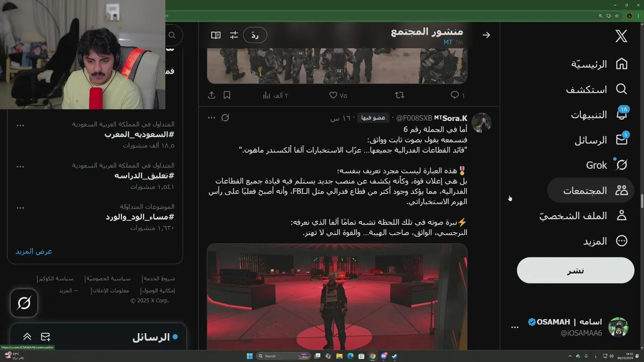Go to الرئيسيّة home page
Viewport: 644px width, 362px height.
[599, 64]
